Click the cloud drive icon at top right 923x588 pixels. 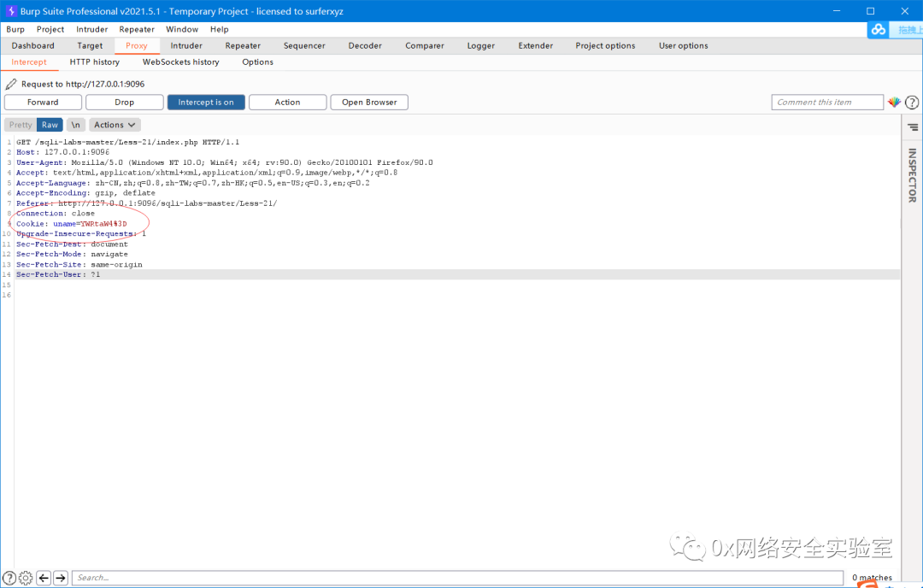(x=879, y=29)
